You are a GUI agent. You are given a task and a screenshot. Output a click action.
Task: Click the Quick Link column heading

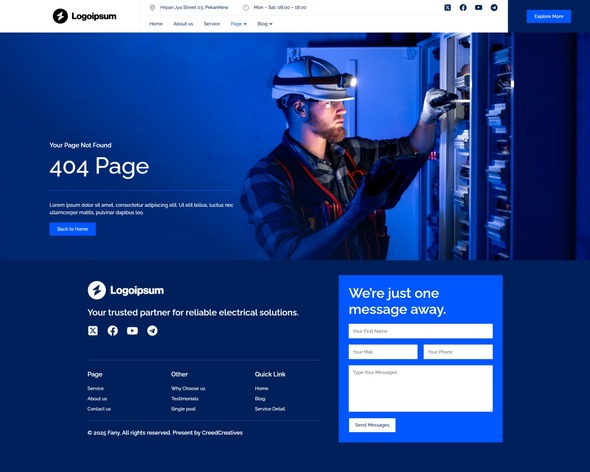pos(270,374)
